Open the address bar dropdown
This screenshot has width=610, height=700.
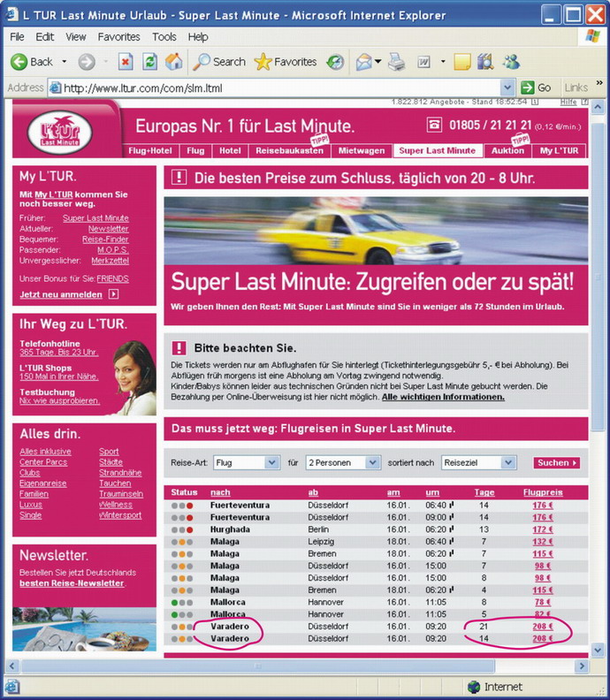pyautogui.click(x=507, y=87)
